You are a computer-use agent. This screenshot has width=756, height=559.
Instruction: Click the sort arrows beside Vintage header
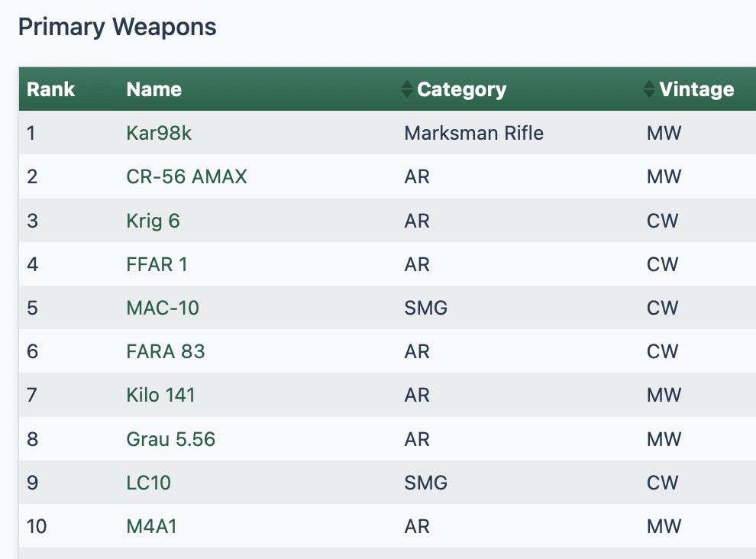[649, 89]
